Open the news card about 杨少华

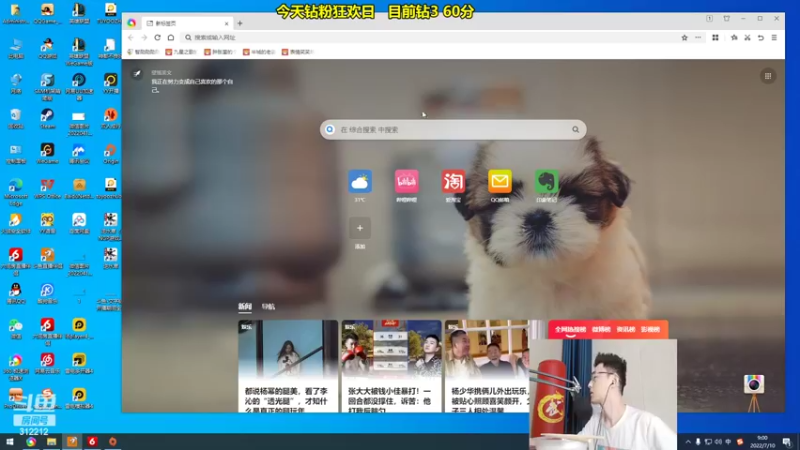pyautogui.click(x=487, y=366)
